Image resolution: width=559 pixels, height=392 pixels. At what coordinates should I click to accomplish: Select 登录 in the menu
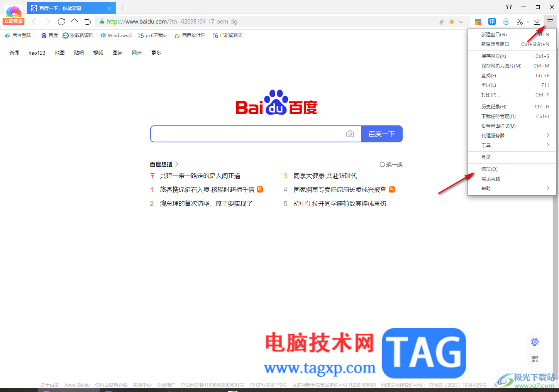pos(512,157)
